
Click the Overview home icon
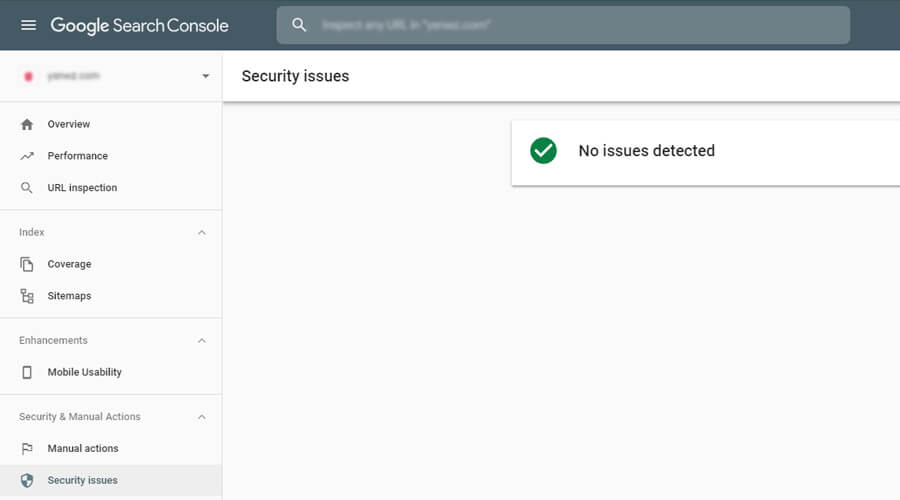(27, 124)
